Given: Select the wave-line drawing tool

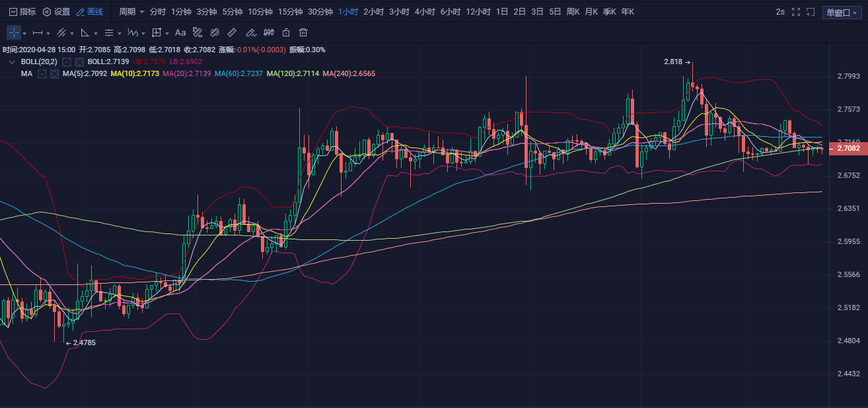Looking at the screenshot, I should tap(131, 32).
